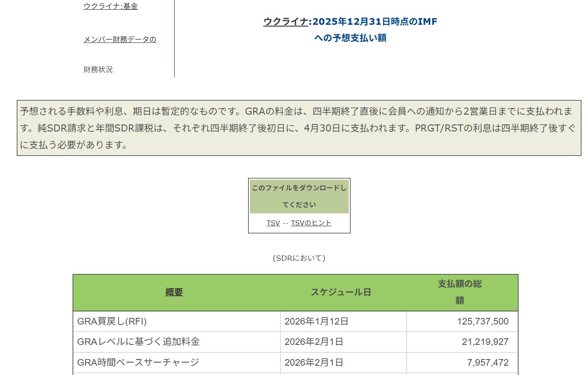Click the メンバー財務データの sidebar link
This screenshot has width=588, height=375.
120,40
